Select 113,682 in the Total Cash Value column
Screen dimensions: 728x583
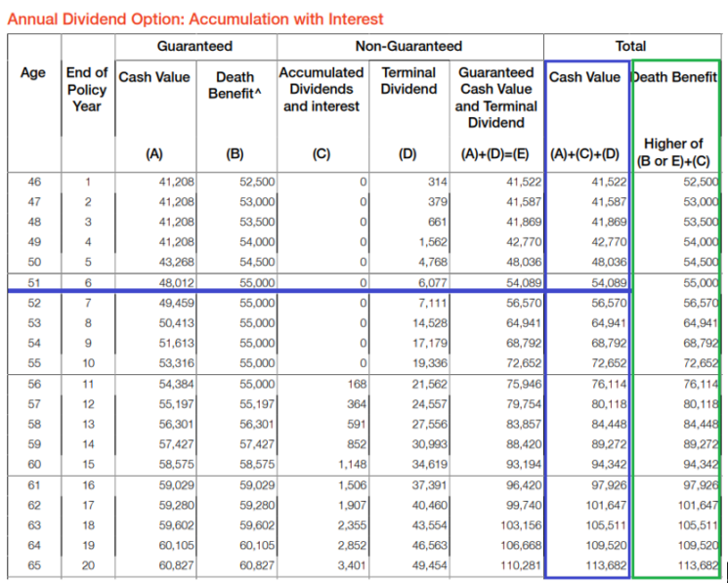click(x=601, y=565)
